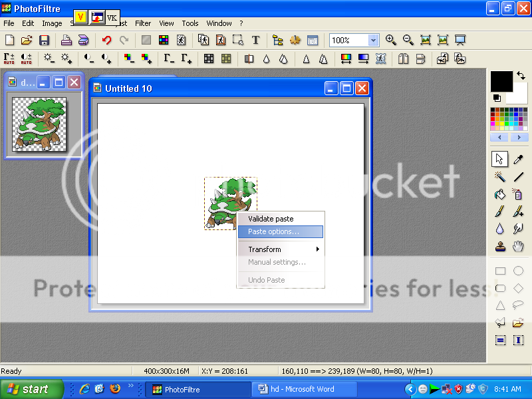Swap foreground and background colors arrow
Screen dimensions: 532x399
521,75
